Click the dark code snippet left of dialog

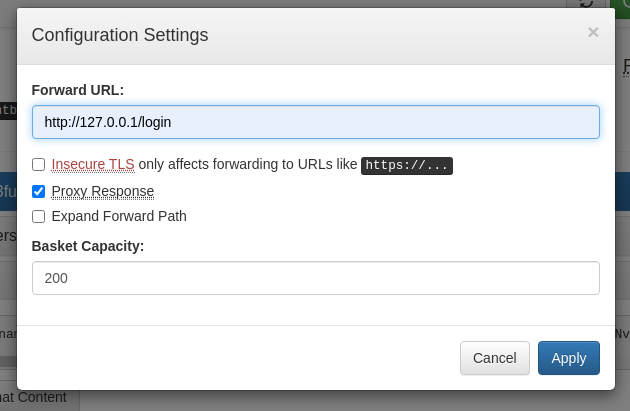(8, 110)
